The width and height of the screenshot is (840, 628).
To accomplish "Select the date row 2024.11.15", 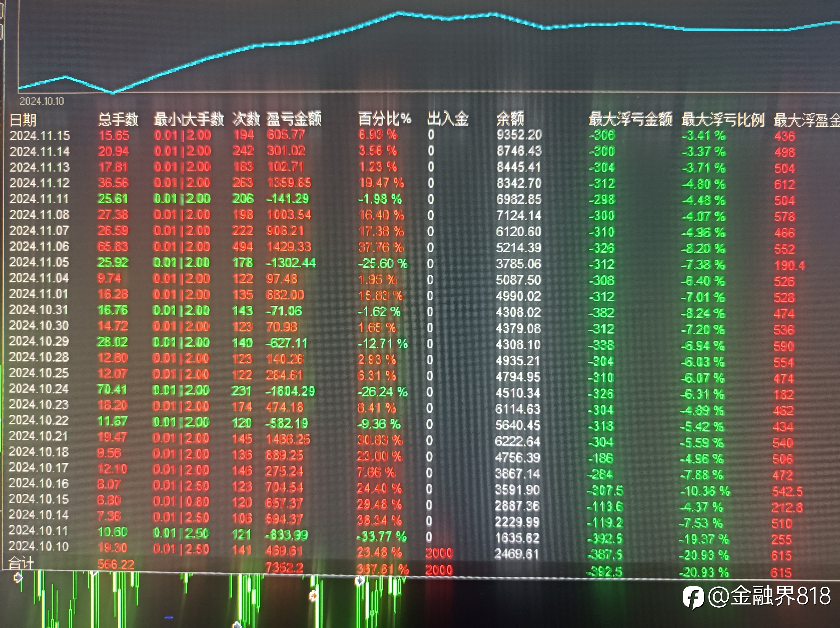I will (40, 135).
